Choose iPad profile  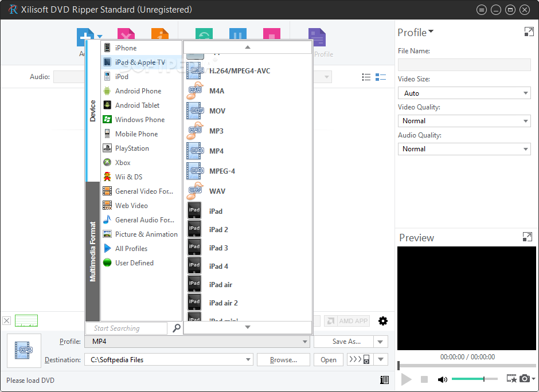(248, 211)
